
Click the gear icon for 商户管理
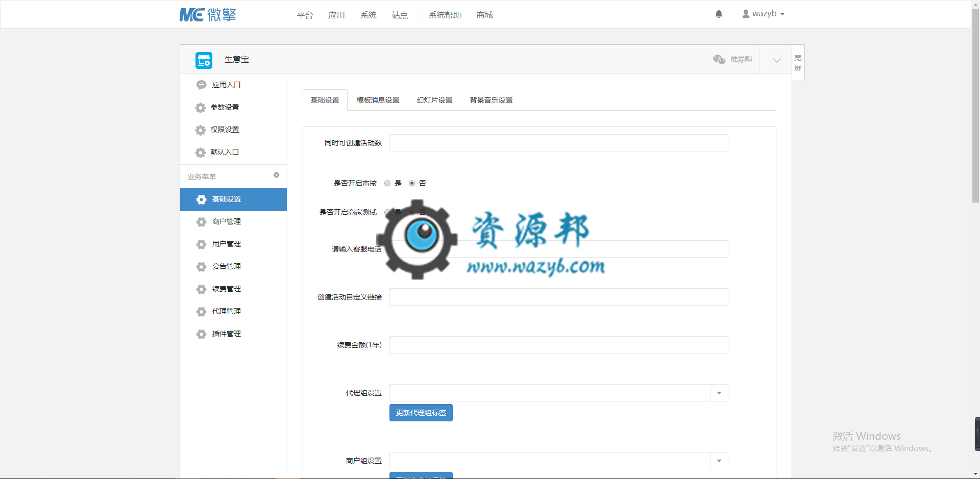[x=202, y=222]
